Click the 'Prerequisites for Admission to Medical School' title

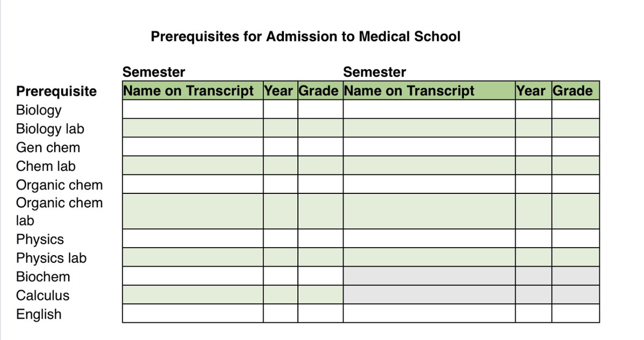pyautogui.click(x=305, y=37)
